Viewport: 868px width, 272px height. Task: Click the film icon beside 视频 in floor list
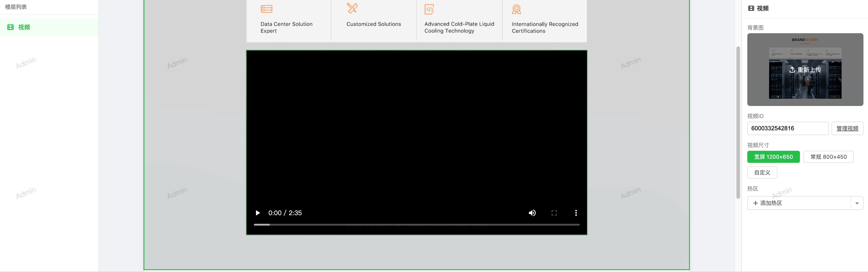click(10, 27)
